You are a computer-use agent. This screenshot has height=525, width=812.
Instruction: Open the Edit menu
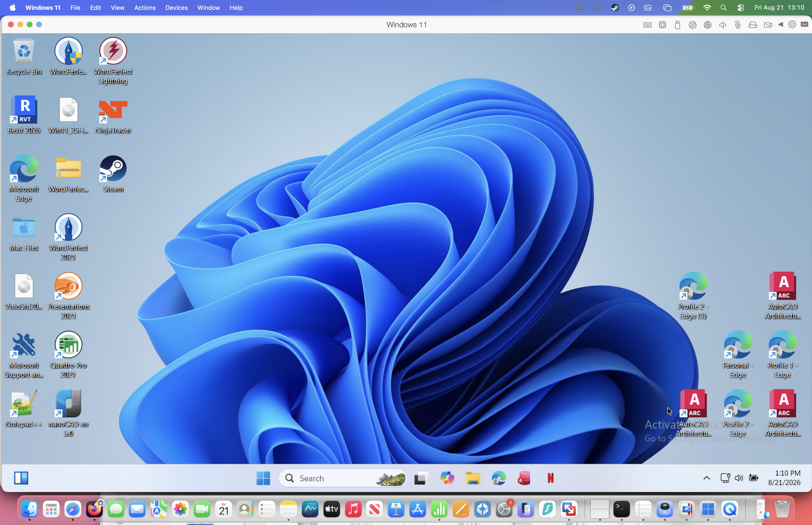point(95,8)
